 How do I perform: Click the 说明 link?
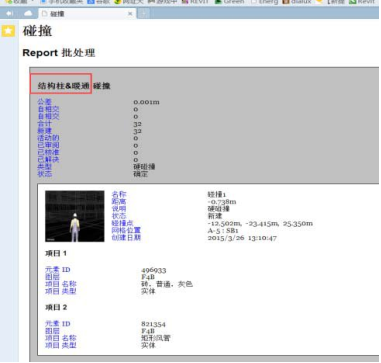coord(119,209)
